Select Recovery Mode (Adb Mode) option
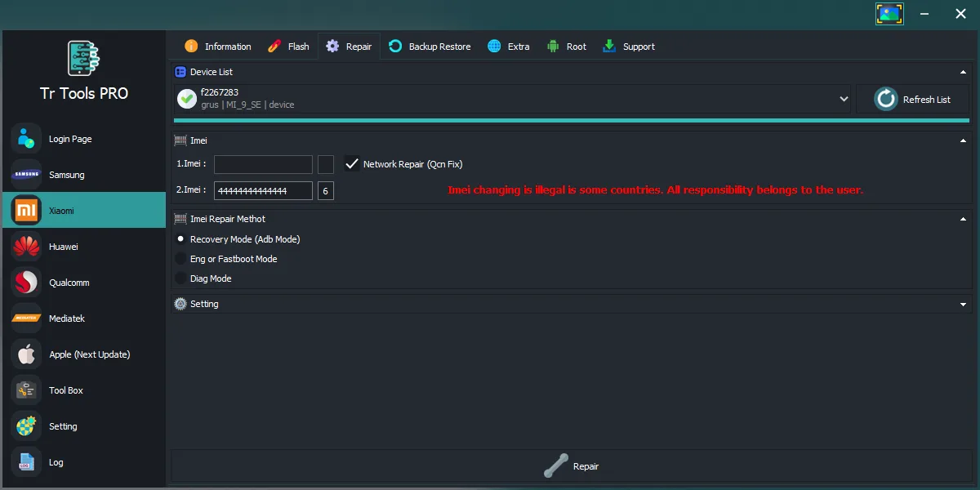Screen dimensions: 980x490 [180, 239]
